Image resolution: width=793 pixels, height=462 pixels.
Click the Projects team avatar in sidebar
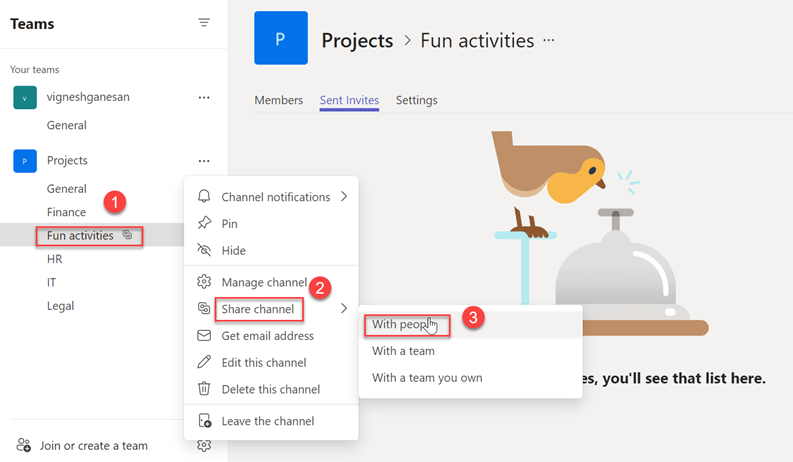[x=25, y=160]
